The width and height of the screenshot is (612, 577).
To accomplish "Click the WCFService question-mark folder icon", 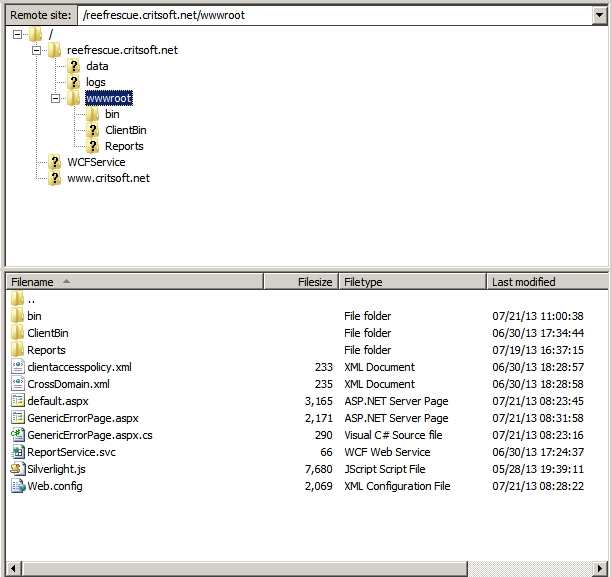I will (x=54, y=162).
